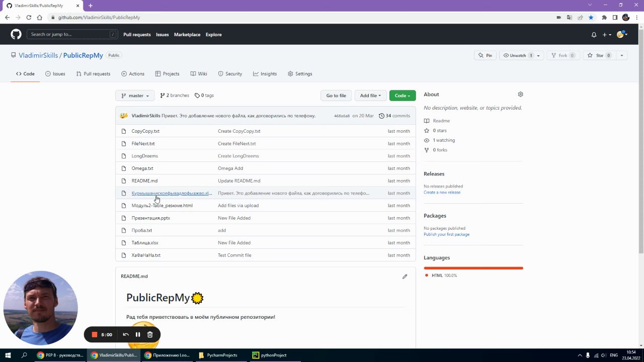Switch the ENG input language

tap(614, 355)
